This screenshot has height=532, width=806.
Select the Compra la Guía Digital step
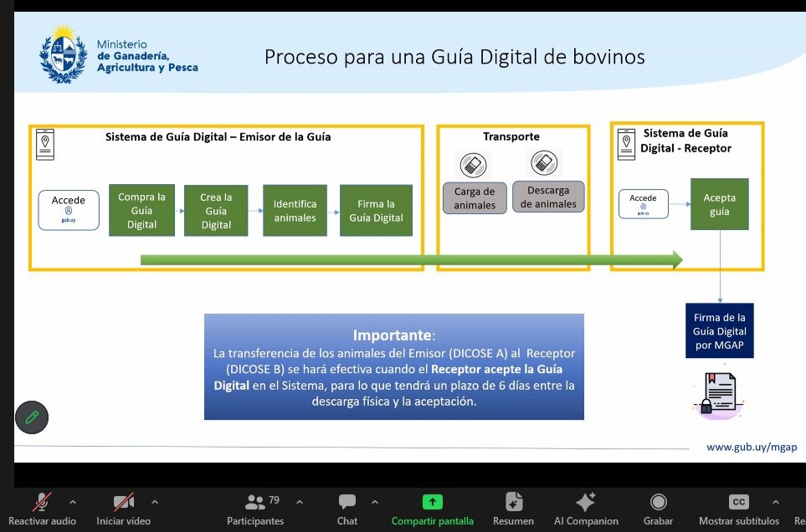pos(142,210)
